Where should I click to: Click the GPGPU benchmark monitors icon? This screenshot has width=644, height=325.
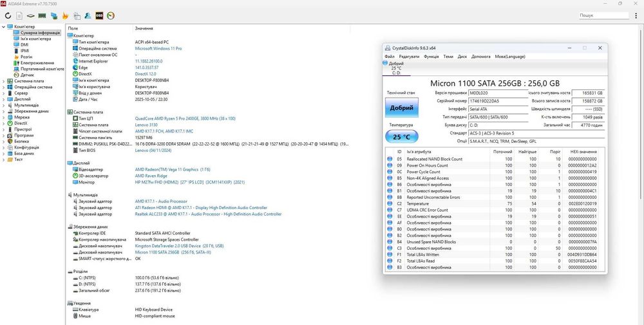pos(54,15)
